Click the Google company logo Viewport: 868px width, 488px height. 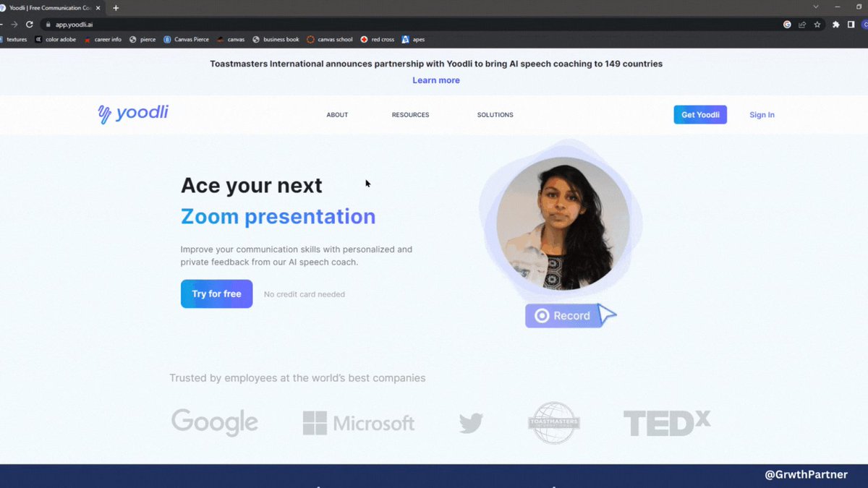[215, 423]
